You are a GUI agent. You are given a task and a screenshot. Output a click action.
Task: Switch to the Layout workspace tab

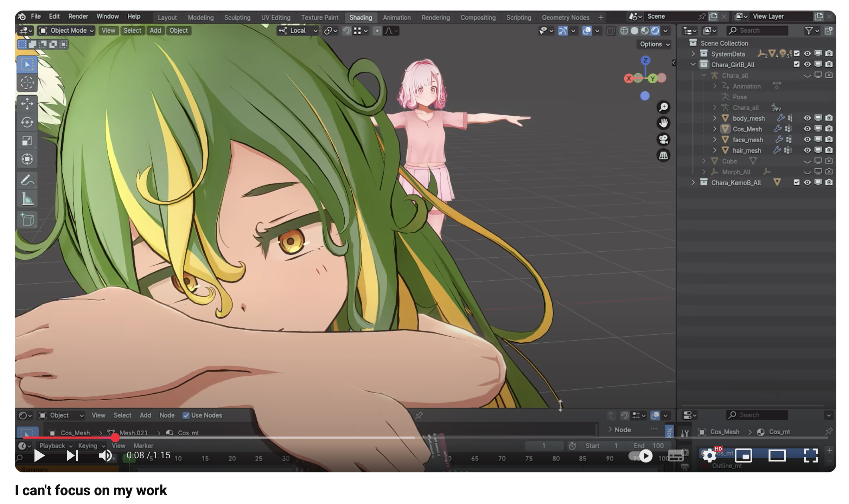[x=167, y=18]
